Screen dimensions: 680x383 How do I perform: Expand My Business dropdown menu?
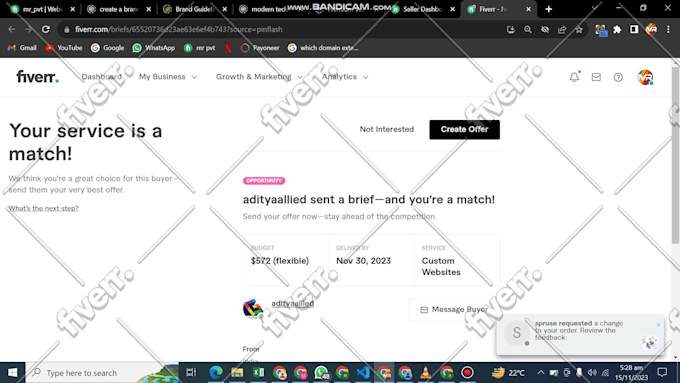[x=168, y=77]
